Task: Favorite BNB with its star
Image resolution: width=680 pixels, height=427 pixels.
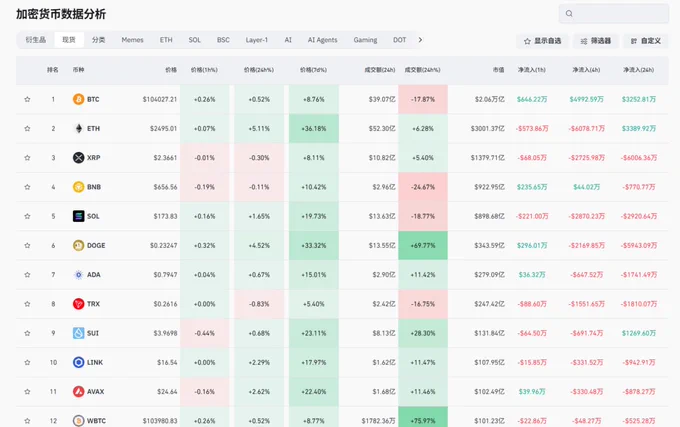Action: (x=27, y=187)
